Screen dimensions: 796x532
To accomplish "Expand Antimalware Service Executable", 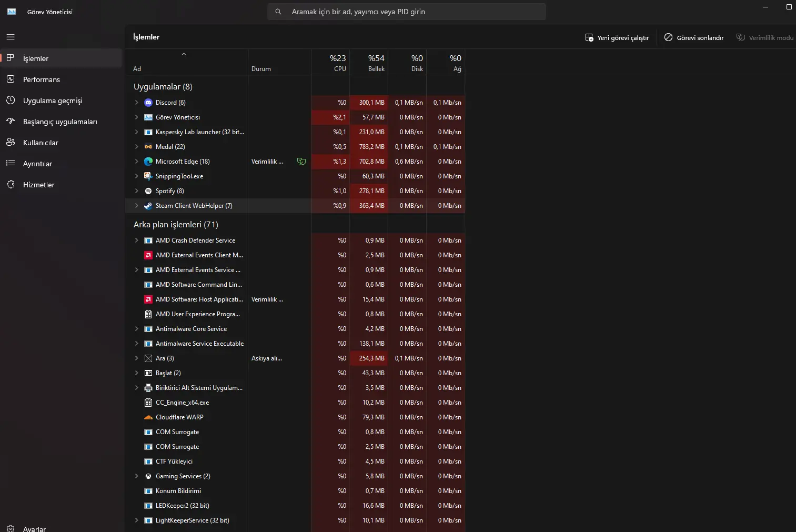I will [x=137, y=344].
